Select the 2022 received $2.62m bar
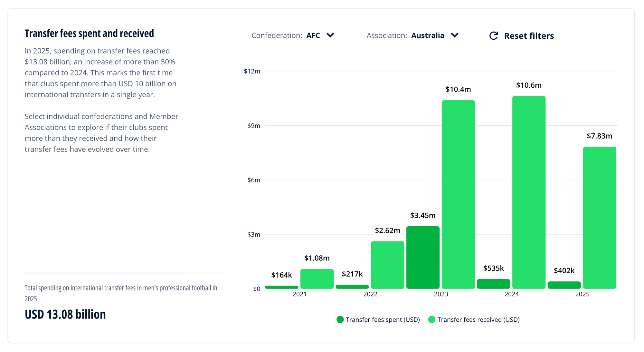This screenshot has width=644, height=352. coord(387,265)
